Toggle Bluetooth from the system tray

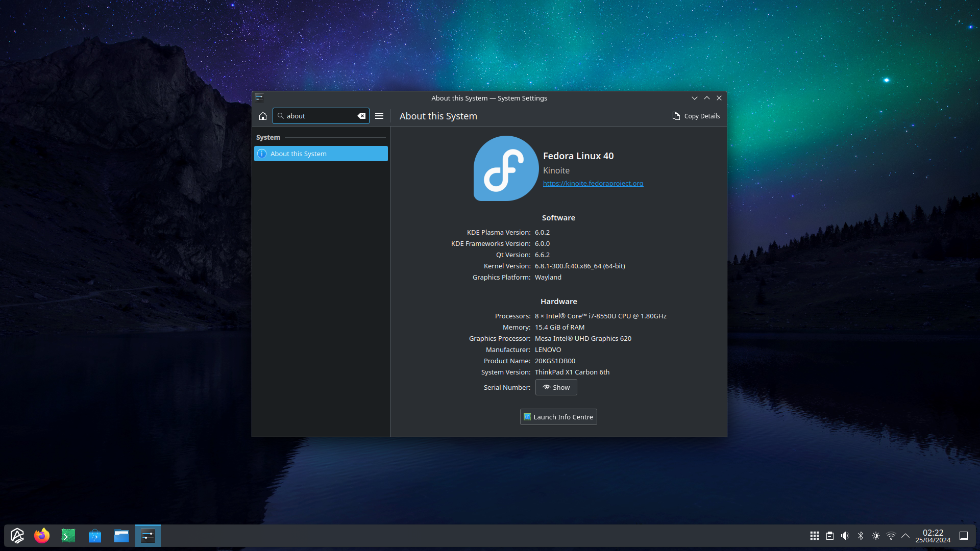click(861, 536)
